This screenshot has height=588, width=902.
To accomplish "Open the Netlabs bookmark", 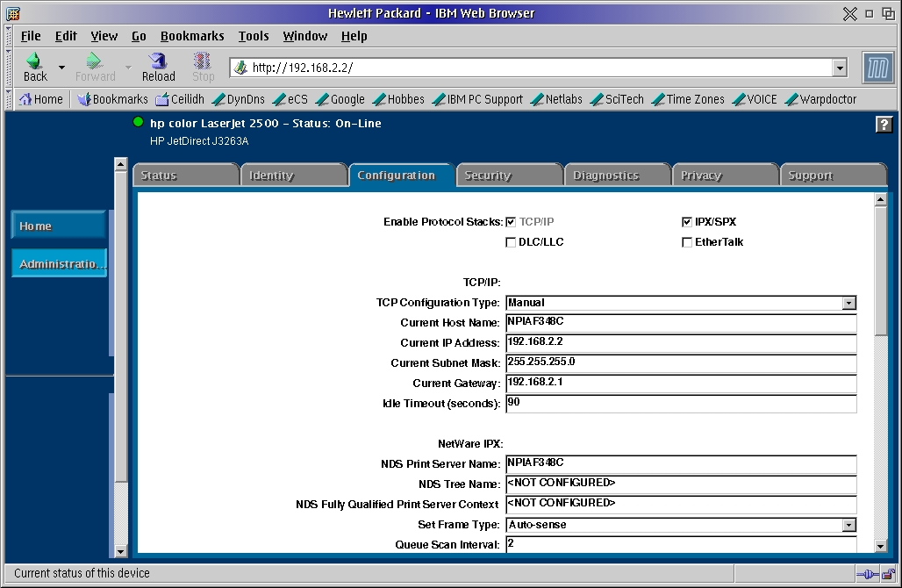I will pyautogui.click(x=557, y=99).
